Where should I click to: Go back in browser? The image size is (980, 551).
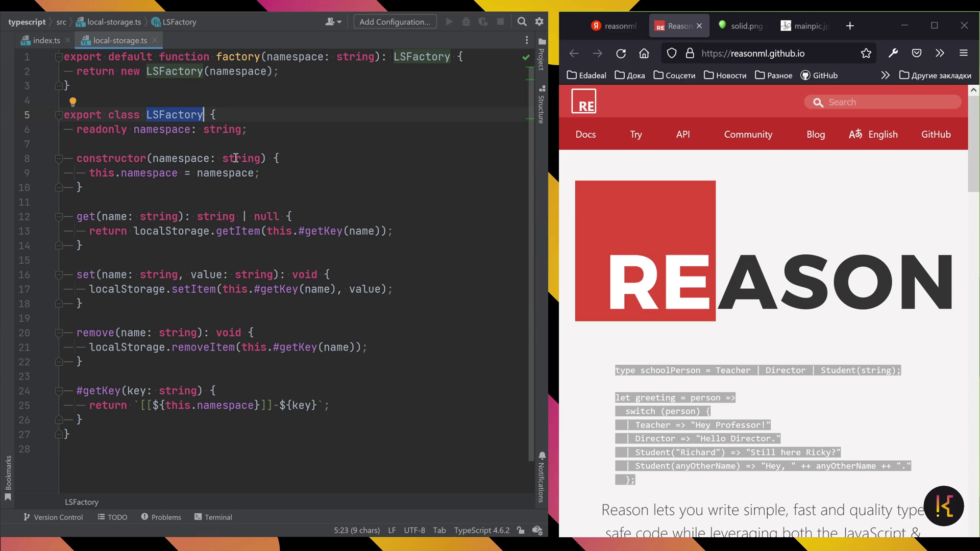(574, 53)
